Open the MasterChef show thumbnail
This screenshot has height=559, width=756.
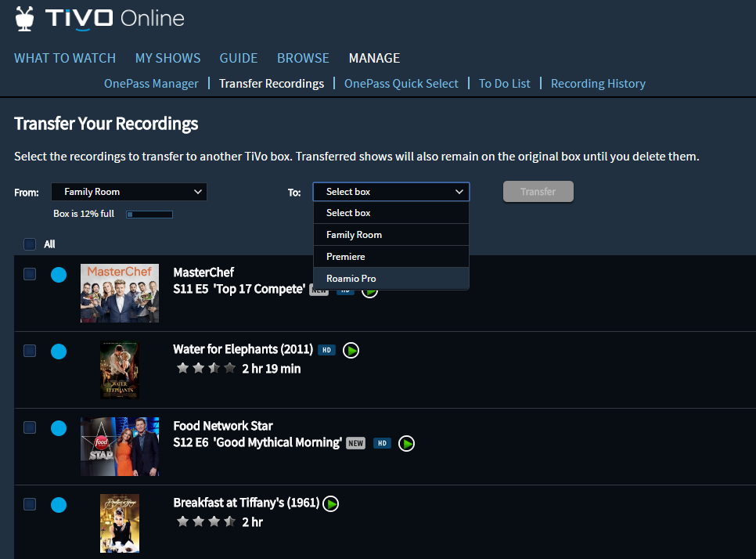(x=120, y=294)
